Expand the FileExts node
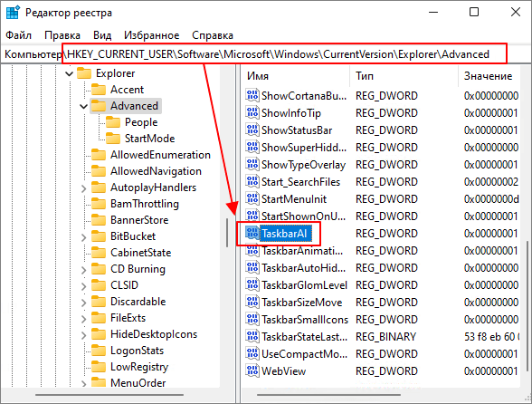 84,319
